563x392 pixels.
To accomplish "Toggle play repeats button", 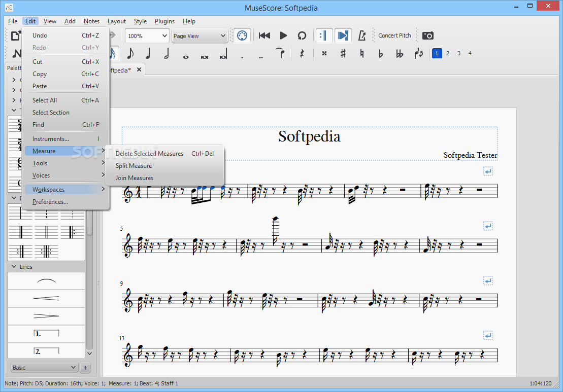I will click(324, 35).
